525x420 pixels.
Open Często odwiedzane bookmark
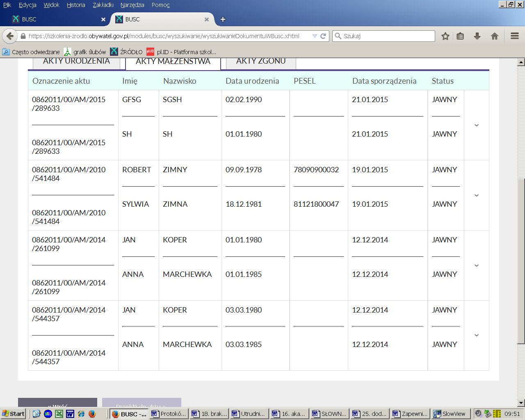point(31,52)
